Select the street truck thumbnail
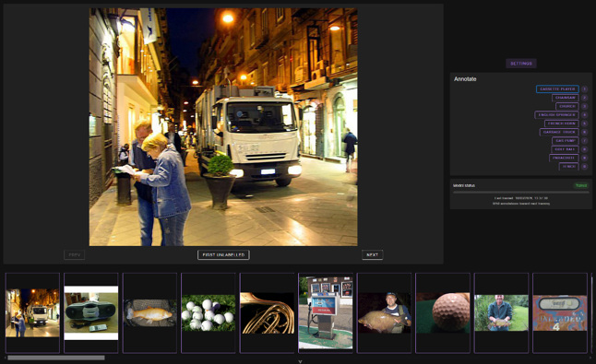This screenshot has width=596, height=364. tap(32, 312)
